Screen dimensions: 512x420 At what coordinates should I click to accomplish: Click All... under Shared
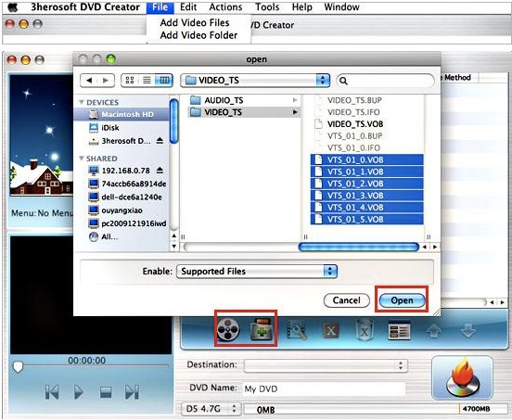pos(122,236)
